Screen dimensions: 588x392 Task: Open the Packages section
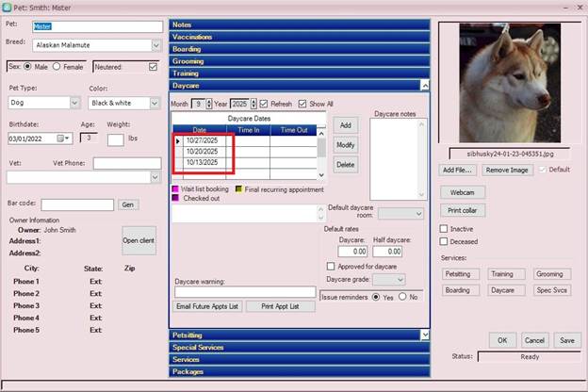click(x=300, y=372)
